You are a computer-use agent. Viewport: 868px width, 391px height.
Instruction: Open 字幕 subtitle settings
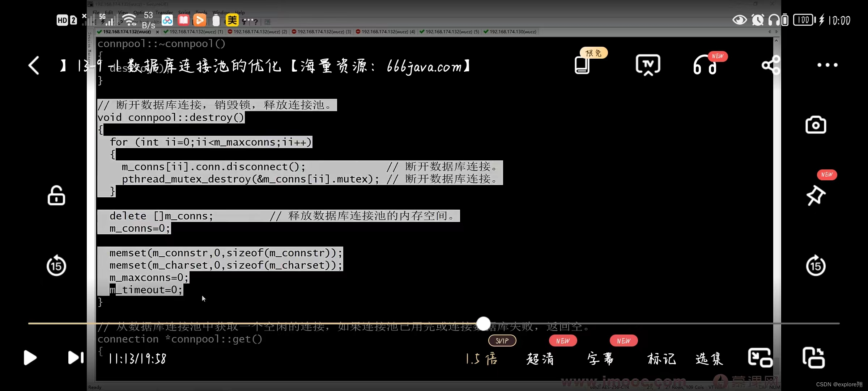coord(600,359)
